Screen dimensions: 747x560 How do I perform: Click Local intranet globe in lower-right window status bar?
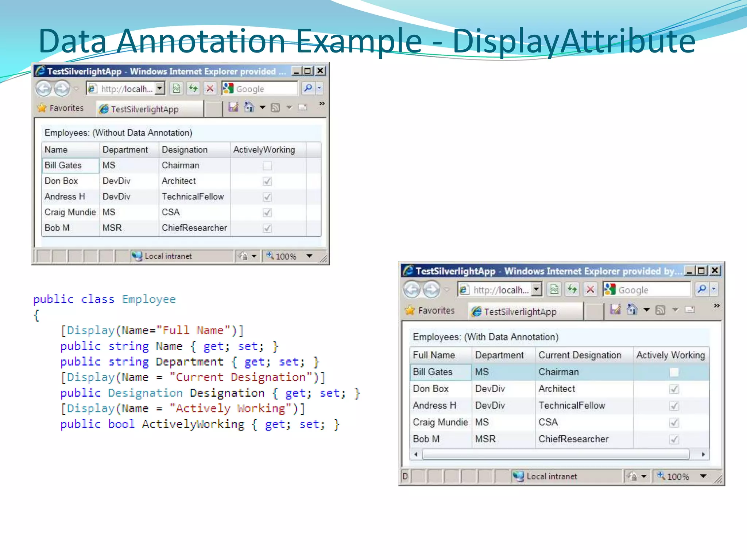point(518,476)
